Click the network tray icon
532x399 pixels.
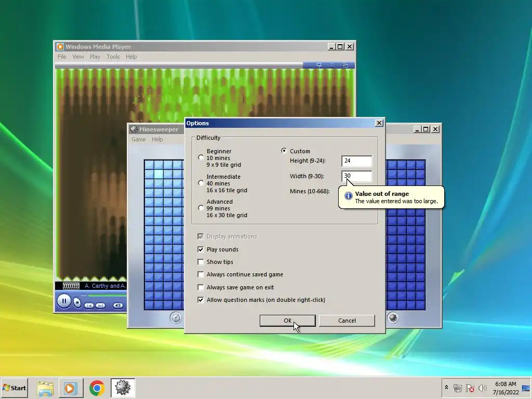(x=457, y=388)
